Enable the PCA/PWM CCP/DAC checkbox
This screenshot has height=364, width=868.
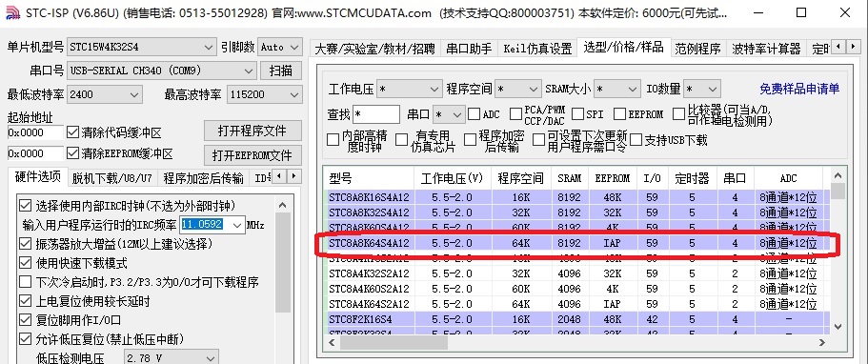coord(515,114)
